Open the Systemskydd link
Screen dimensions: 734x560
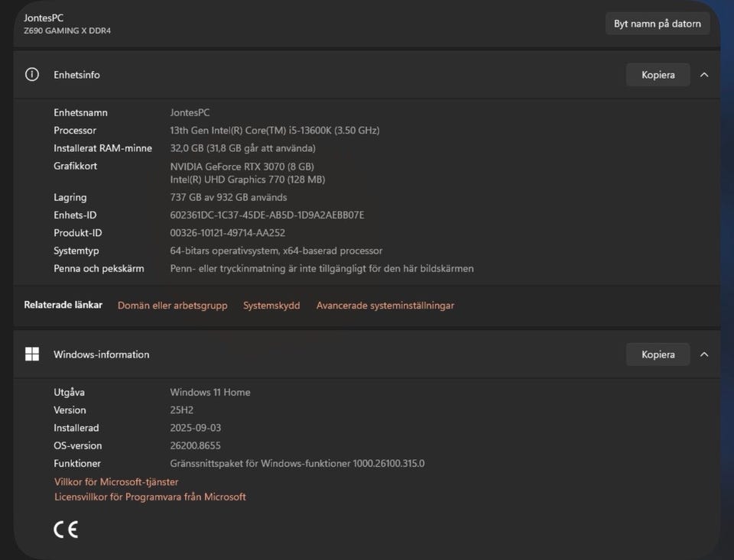pyautogui.click(x=271, y=306)
